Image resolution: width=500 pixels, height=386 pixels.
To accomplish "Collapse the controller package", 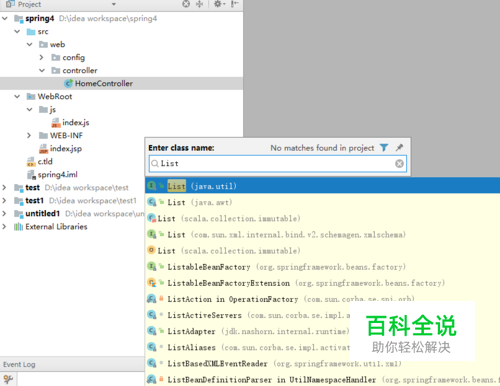I will [42, 70].
